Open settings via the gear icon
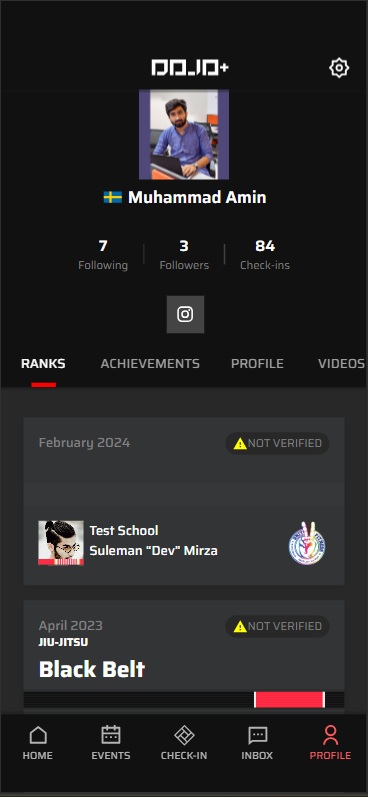The image size is (368, 797). tap(339, 68)
